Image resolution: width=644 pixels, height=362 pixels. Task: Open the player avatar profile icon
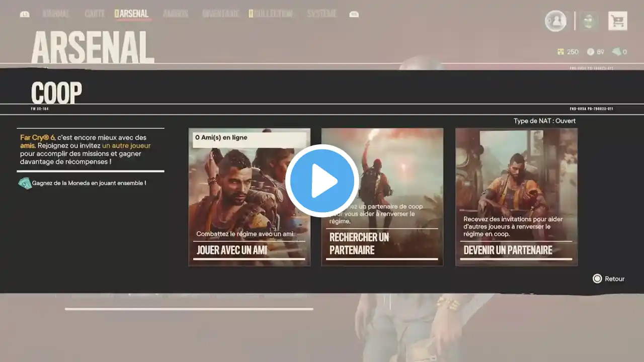point(589,21)
